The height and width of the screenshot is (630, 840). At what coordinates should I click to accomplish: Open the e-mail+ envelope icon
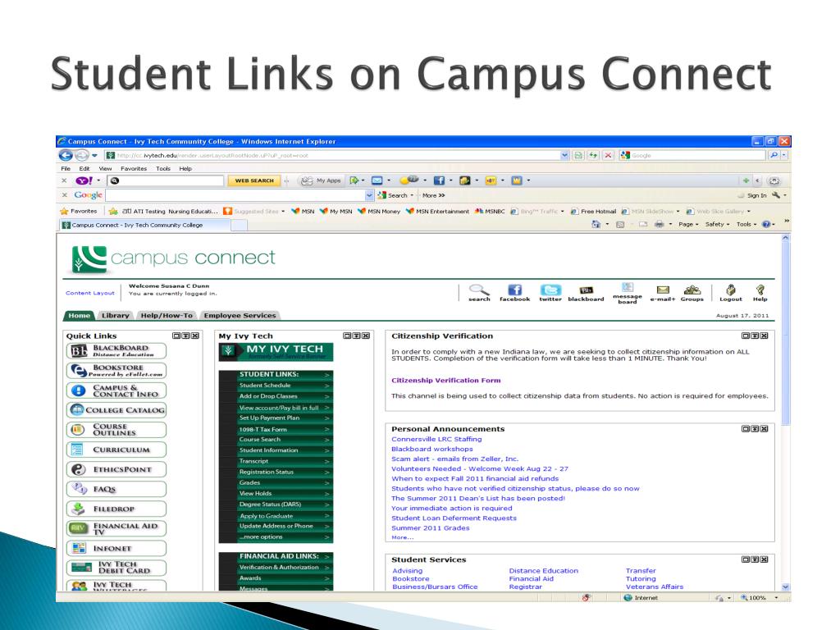click(x=663, y=290)
